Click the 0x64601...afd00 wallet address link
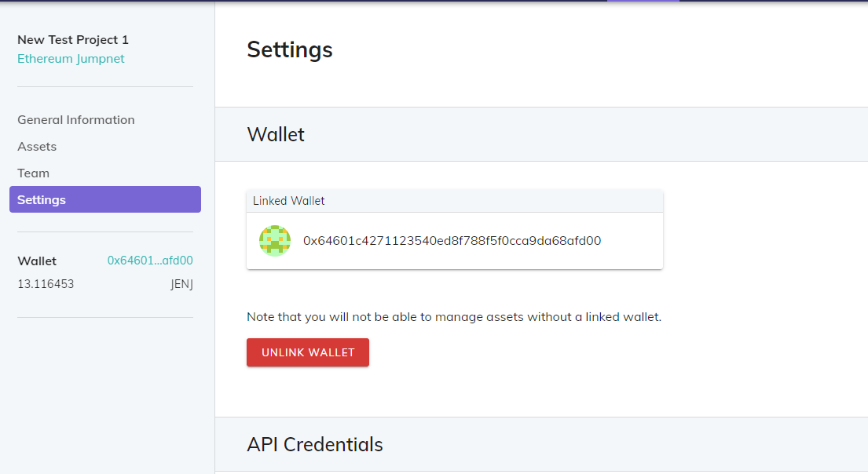Viewport: 868px width, 474px height. [150, 261]
